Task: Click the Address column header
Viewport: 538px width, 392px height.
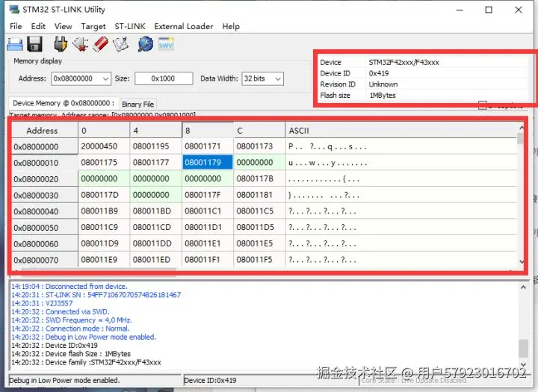Action: (x=45, y=131)
